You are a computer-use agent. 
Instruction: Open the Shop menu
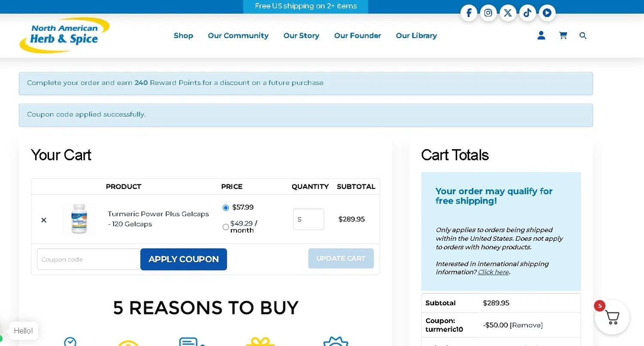[x=183, y=36]
